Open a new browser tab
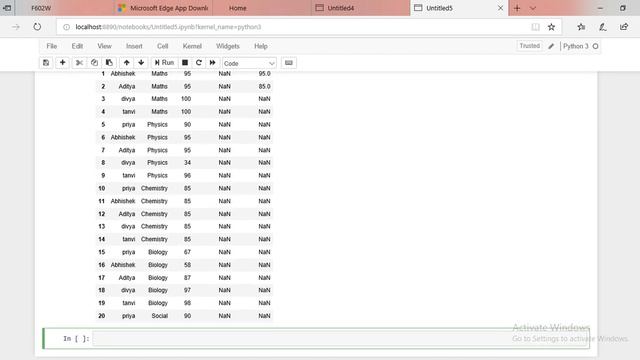The width and height of the screenshot is (640, 360). [517, 8]
